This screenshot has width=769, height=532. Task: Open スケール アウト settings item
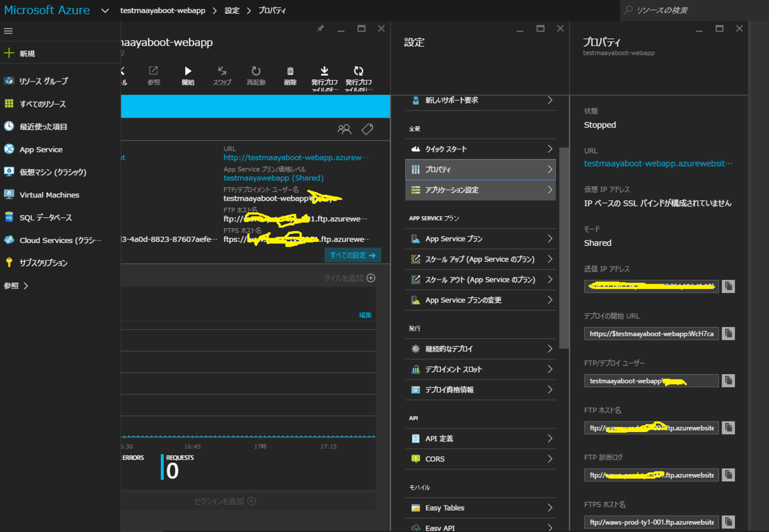pyautogui.click(x=480, y=280)
